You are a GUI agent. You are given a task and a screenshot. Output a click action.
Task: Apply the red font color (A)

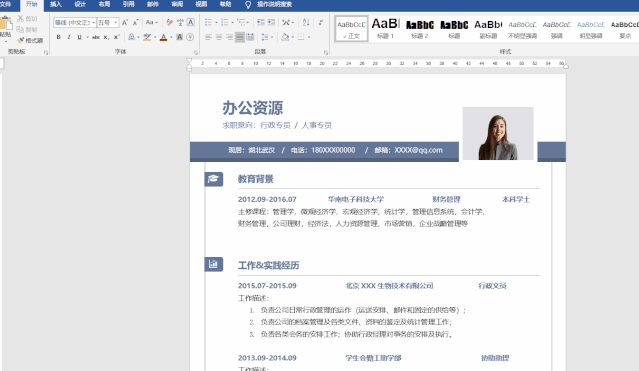tap(163, 37)
